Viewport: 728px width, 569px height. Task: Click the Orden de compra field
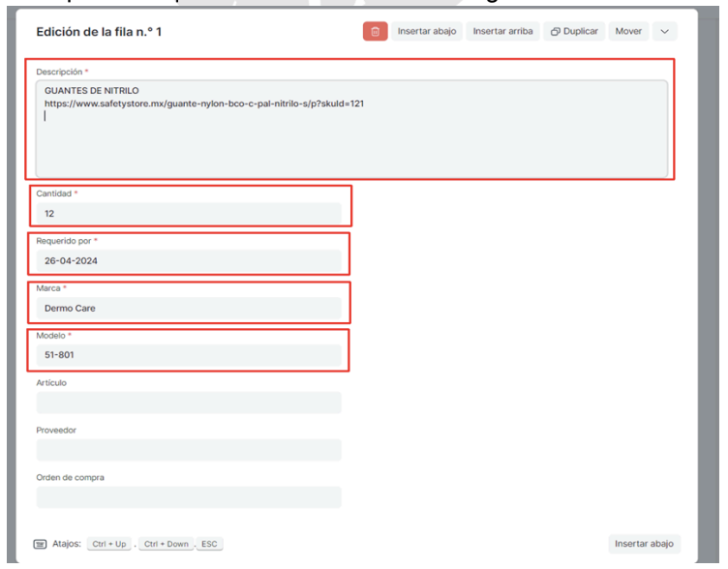[x=189, y=497]
